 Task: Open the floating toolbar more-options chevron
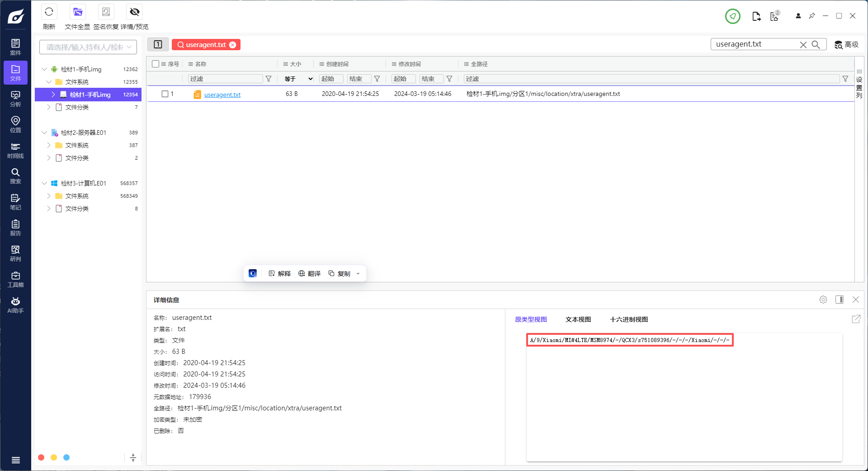click(358, 273)
